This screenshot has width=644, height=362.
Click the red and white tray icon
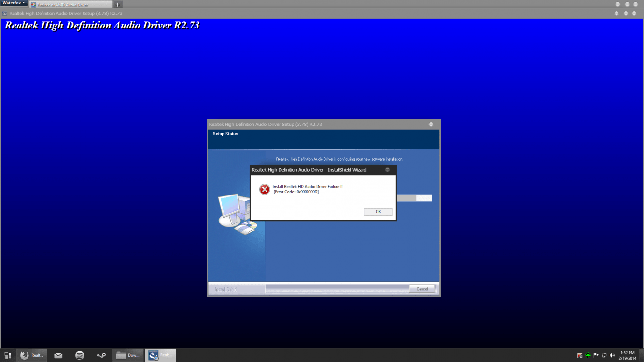click(580, 355)
